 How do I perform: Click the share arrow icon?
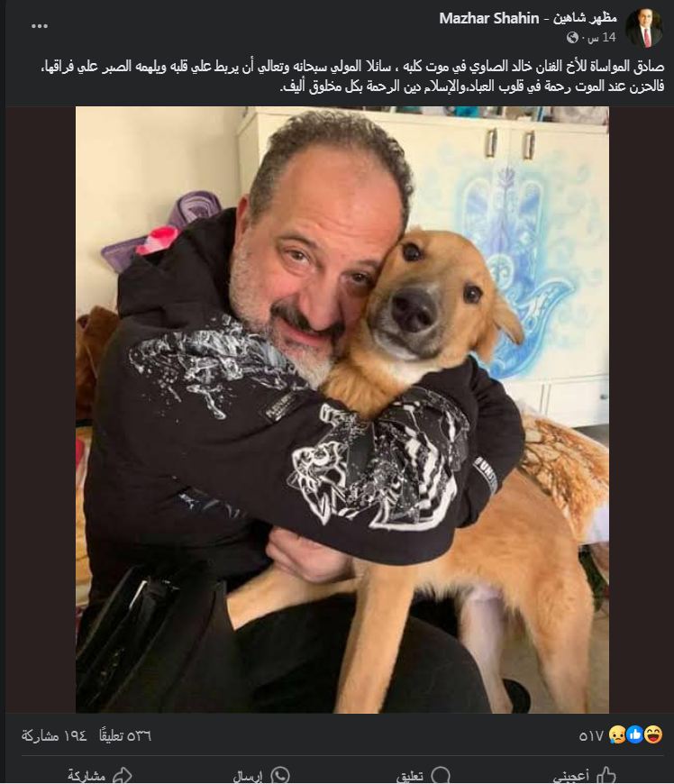[x=122, y=776]
